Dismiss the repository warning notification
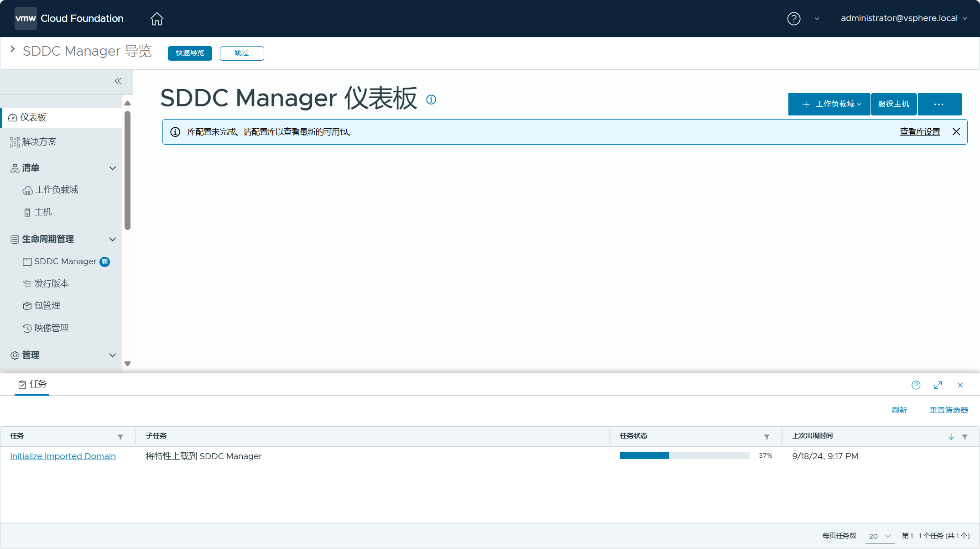 [956, 131]
